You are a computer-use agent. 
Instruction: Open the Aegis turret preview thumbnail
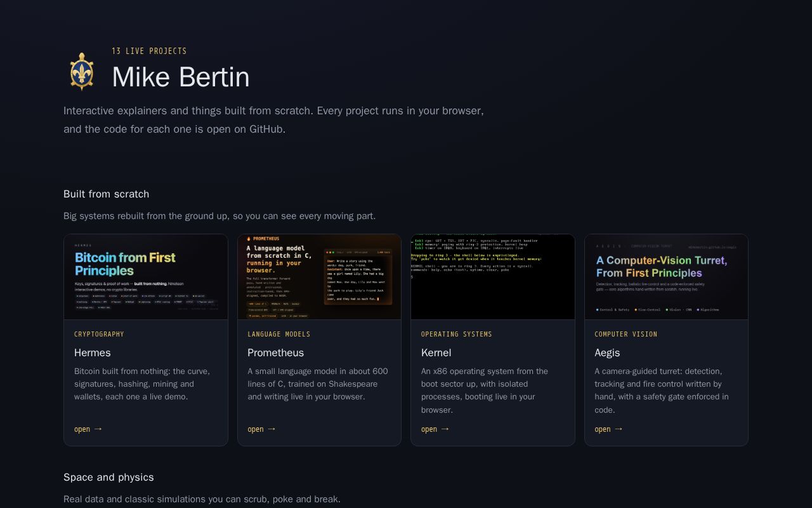pyautogui.click(x=666, y=277)
